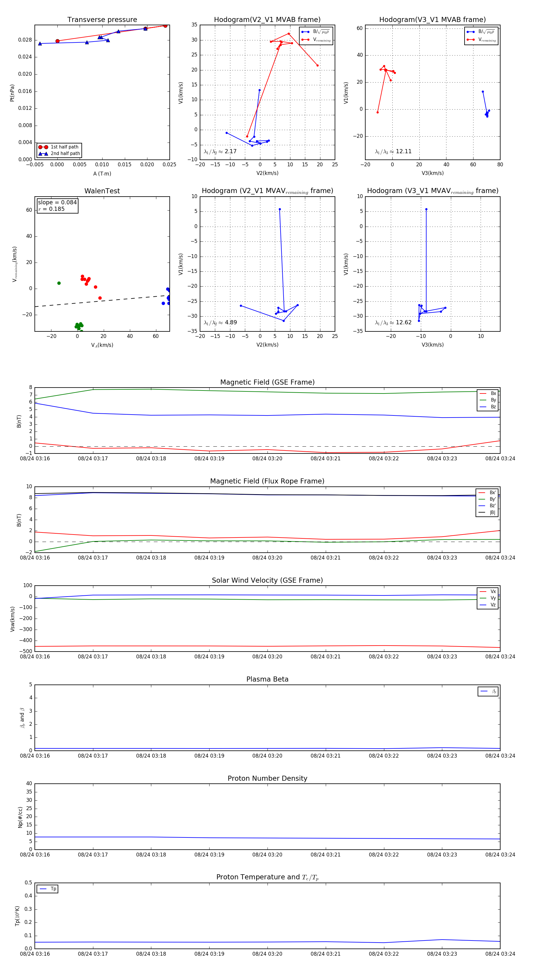Select the "Bx" legend entry in GSE magnetic field plot
535x980 pixels.
[x=488, y=393]
